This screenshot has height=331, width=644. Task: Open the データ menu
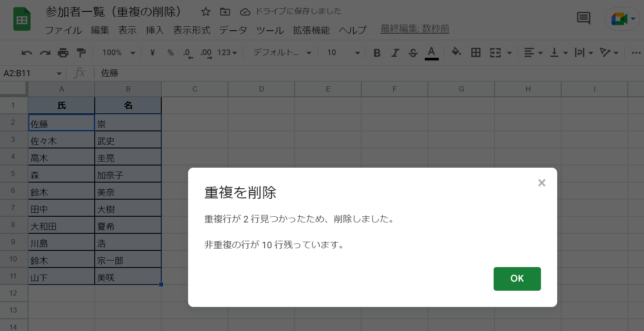[x=234, y=30]
